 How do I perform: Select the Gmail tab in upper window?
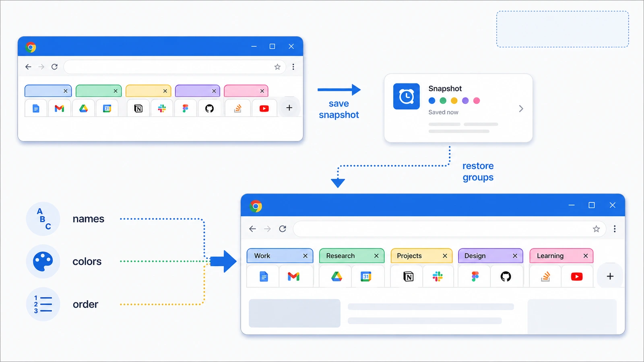60,109
